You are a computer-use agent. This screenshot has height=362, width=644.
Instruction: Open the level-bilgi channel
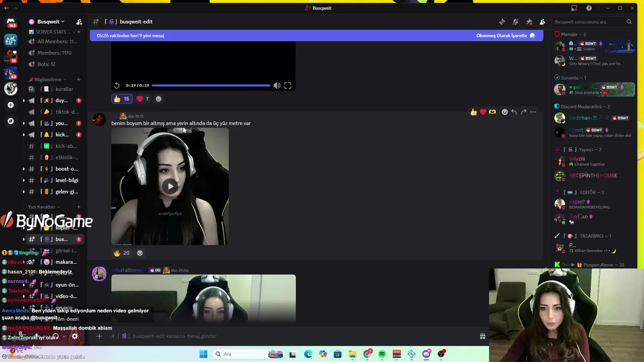(54, 180)
